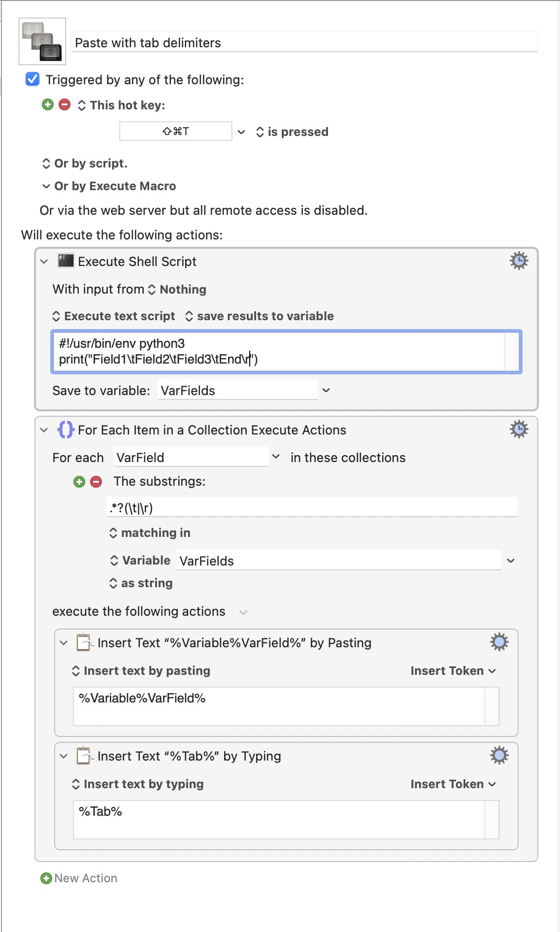Add a new trigger with green plus
Image resolution: width=560 pixels, height=932 pixels.
point(48,104)
